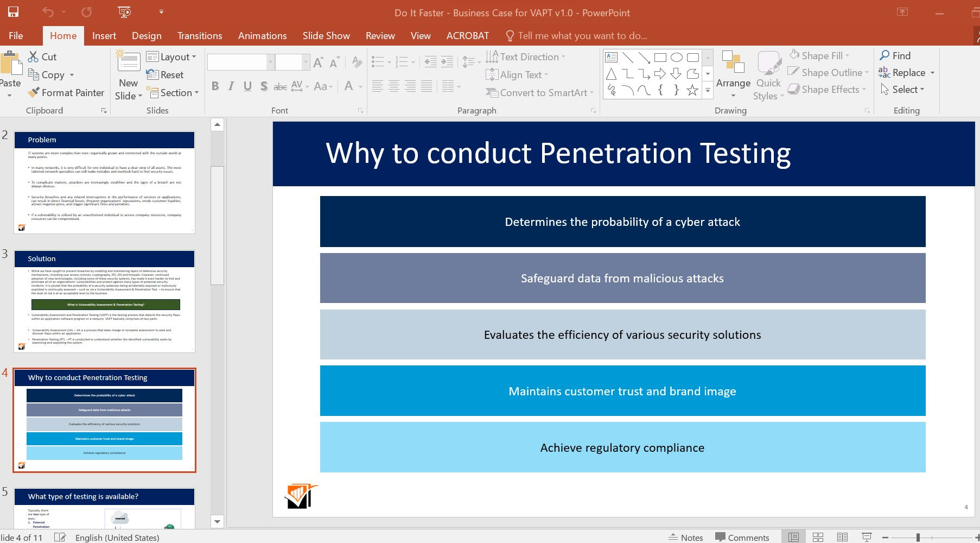Screen dimensions: 980x543
Task: Open the Select dropdown
Action: [902, 90]
